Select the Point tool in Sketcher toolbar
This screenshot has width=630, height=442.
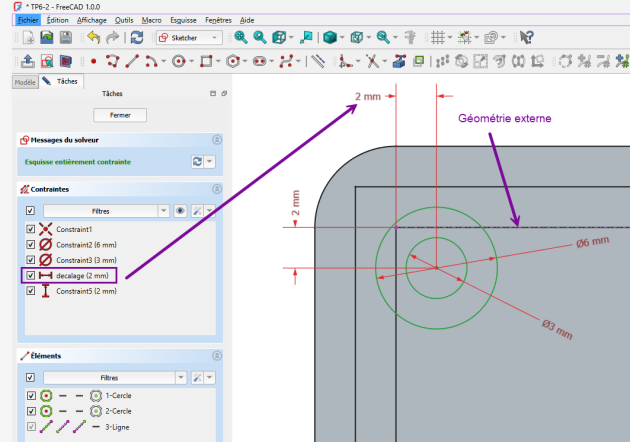(x=94, y=61)
